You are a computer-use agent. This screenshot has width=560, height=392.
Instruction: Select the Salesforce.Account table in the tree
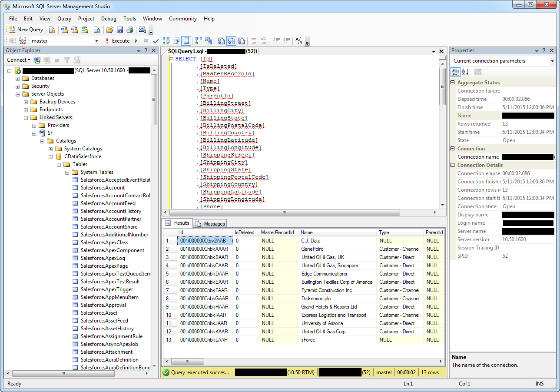click(103, 188)
